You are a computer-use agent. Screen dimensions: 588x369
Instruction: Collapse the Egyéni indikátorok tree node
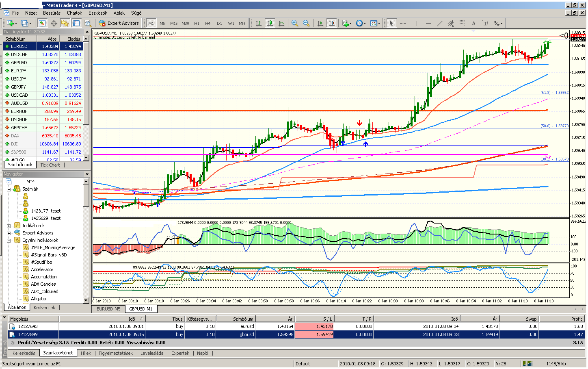point(9,240)
